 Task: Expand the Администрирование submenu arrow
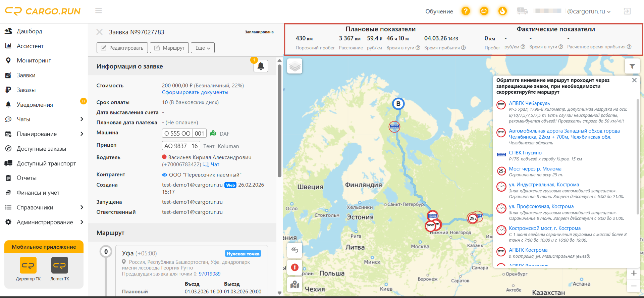coord(82,222)
